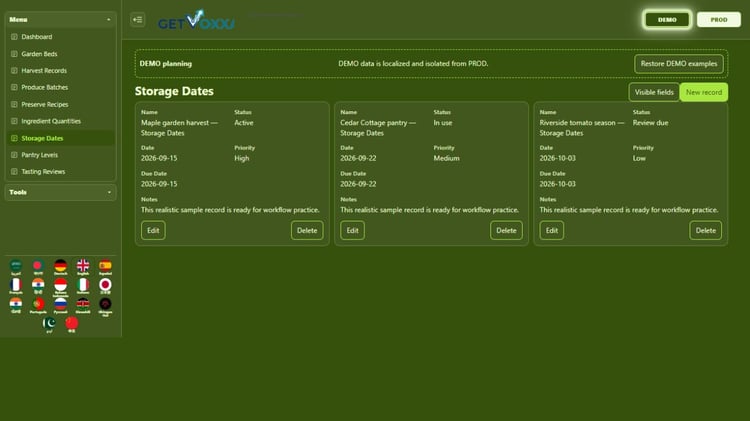Click Restore DEMO examples button

678,64
